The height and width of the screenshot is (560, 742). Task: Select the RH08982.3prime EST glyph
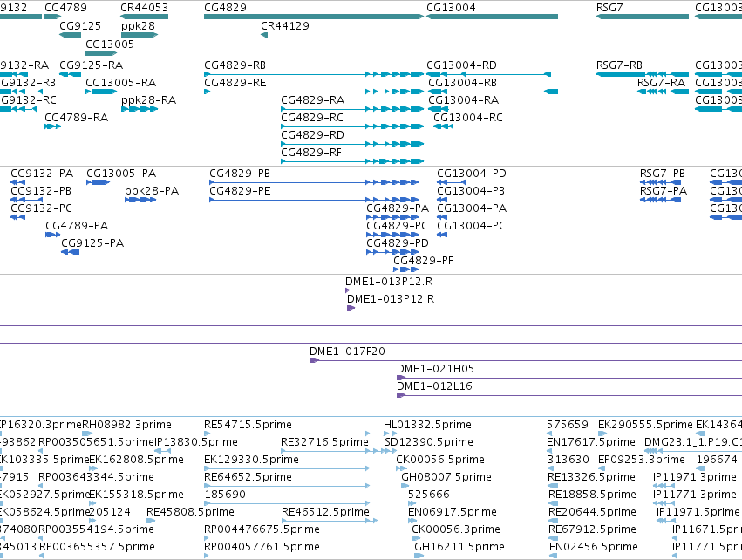point(87,434)
